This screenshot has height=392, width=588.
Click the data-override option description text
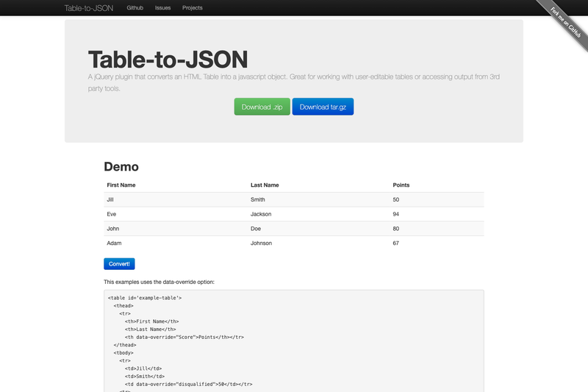(159, 282)
